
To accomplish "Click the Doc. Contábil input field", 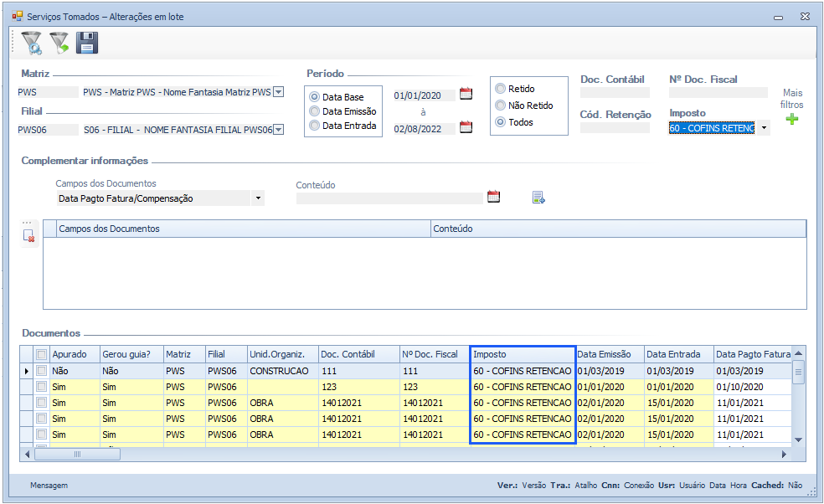I will click(x=615, y=93).
